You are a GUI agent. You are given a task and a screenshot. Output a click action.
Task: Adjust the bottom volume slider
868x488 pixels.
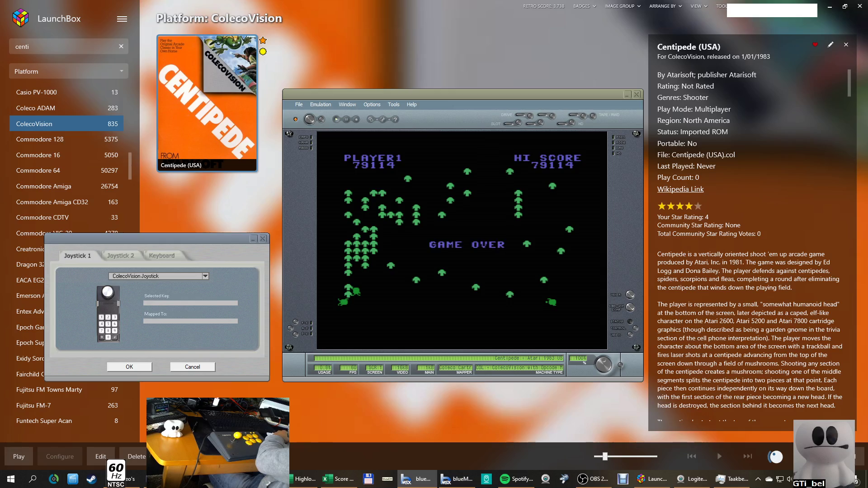pos(605,456)
